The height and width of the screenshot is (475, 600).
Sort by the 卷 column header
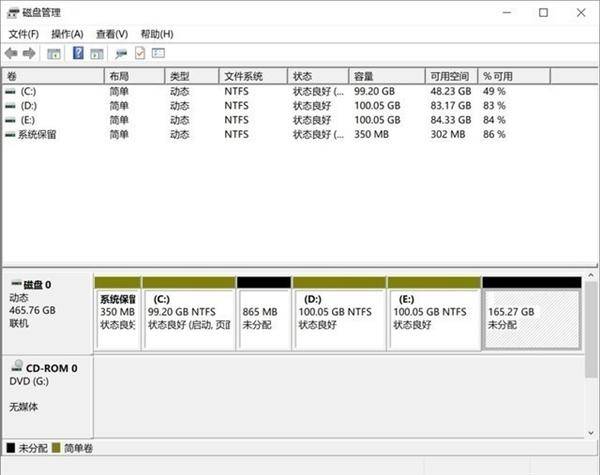pyautogui.click(x=53, y=76)
